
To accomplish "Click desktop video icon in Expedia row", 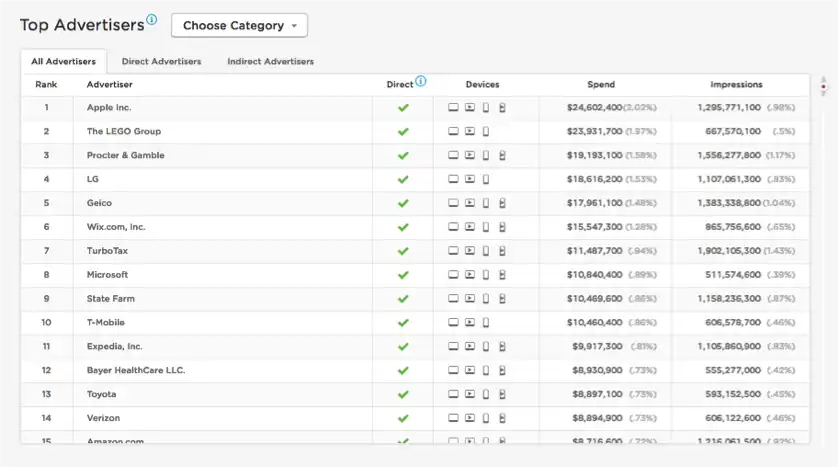I will 470,346.
